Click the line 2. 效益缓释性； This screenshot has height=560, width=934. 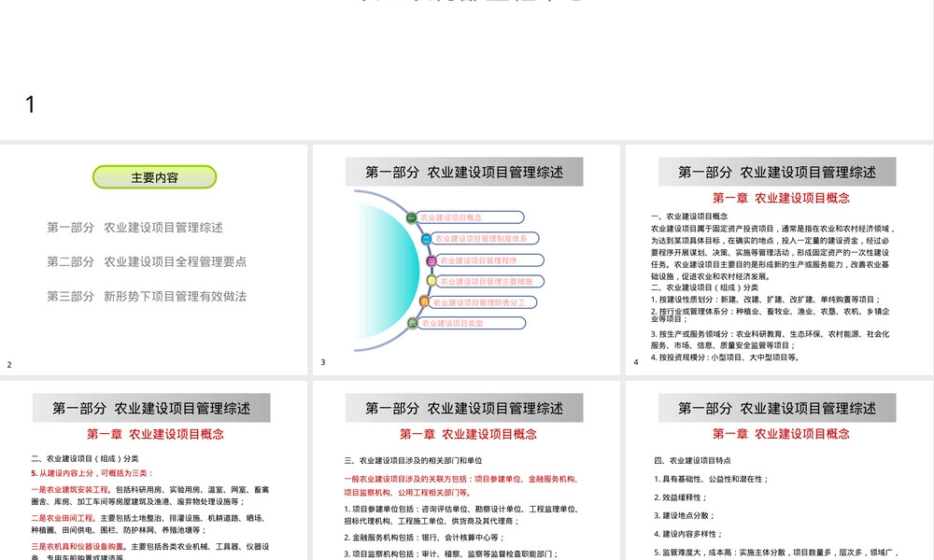[x=680, y=497]
